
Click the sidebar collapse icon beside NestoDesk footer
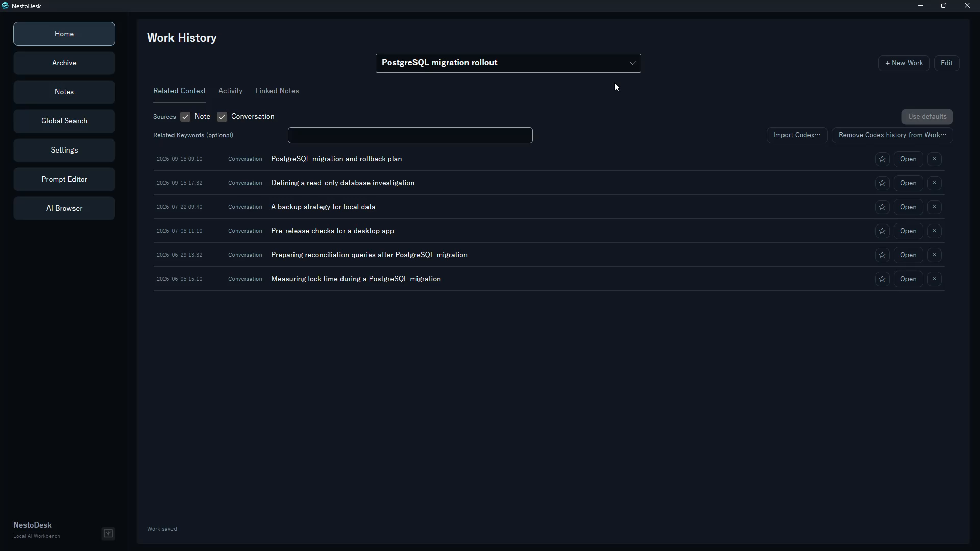pyautogui.click(x=108, y=534)
